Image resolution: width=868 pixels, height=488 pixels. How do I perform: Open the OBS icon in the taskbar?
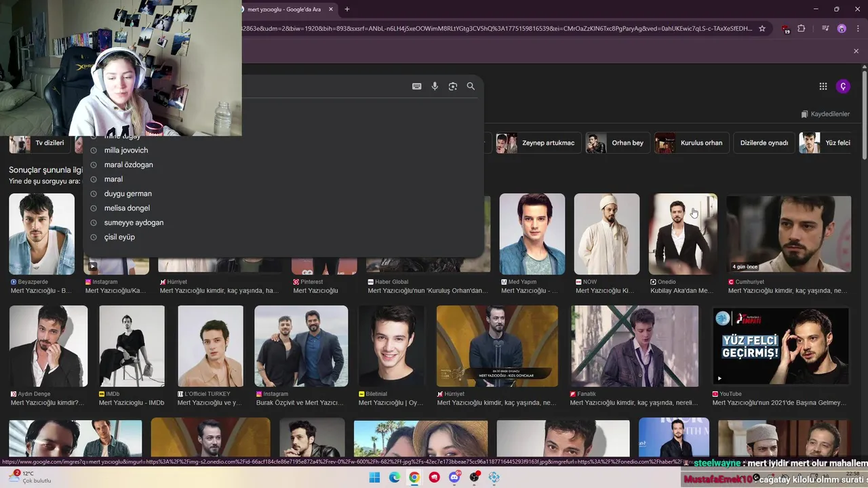pyautogui.click(x=475, y=477)
